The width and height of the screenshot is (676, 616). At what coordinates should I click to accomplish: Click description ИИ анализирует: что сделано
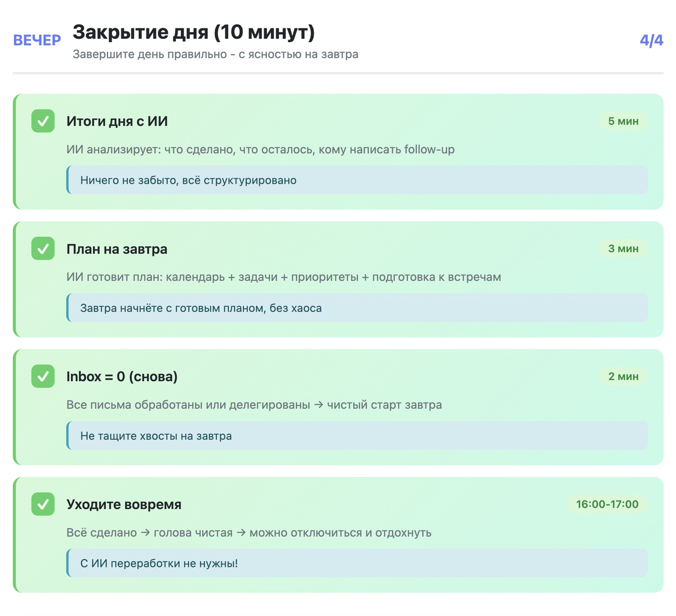click(260, 150)
